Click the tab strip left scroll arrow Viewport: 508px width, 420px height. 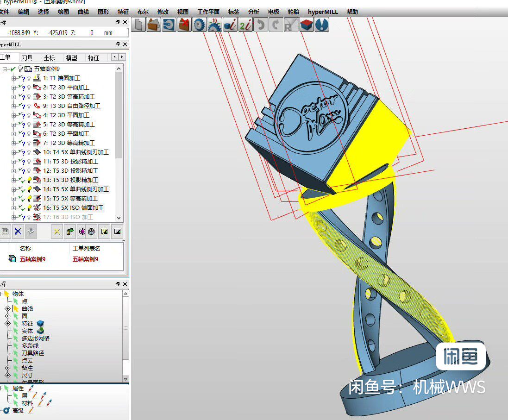coord(115,57)
